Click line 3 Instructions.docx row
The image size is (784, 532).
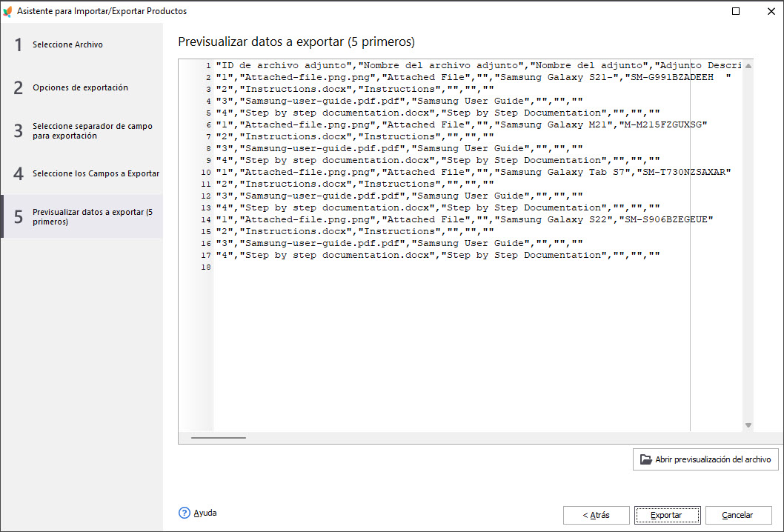tap(355, 90)
